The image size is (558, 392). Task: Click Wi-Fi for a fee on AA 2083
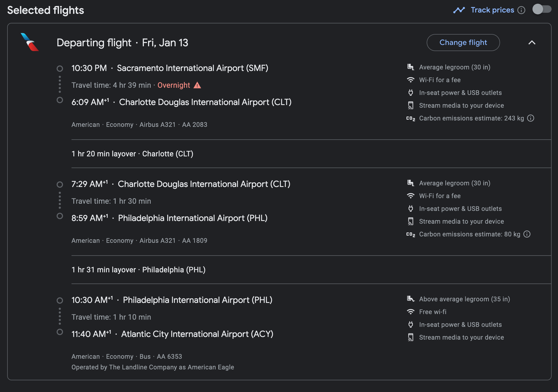click(x=440, y=80)
